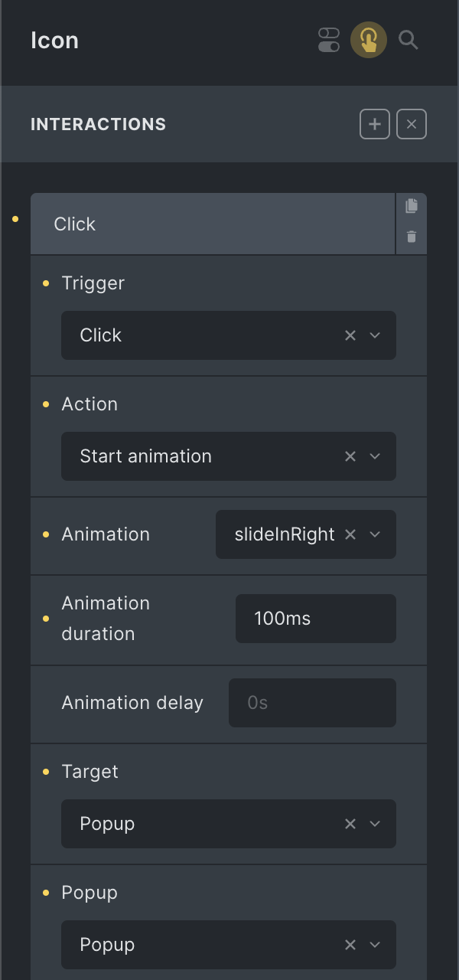Delete the Click interaction with trash icon
The image size is (459, 980).
click(412, 237)
